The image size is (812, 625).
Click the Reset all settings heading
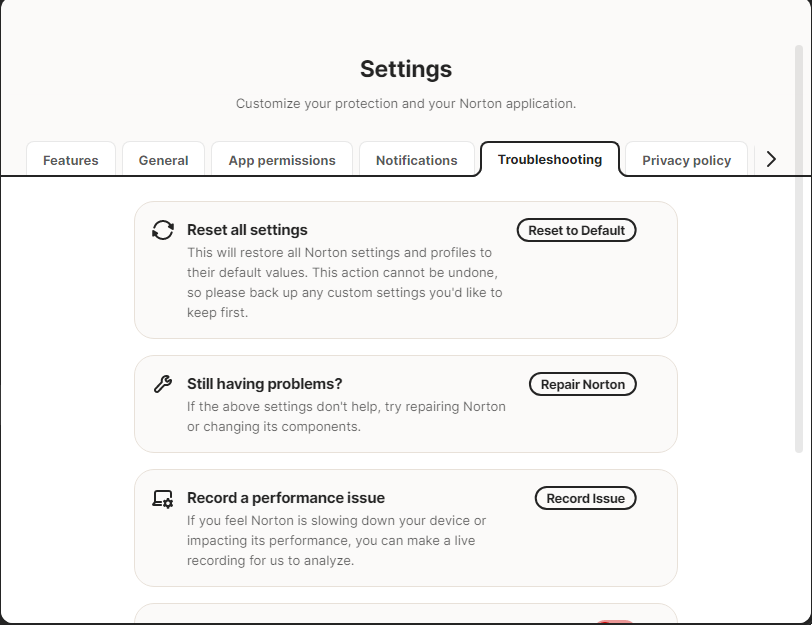pyautogui.click(x=247, y=230)
